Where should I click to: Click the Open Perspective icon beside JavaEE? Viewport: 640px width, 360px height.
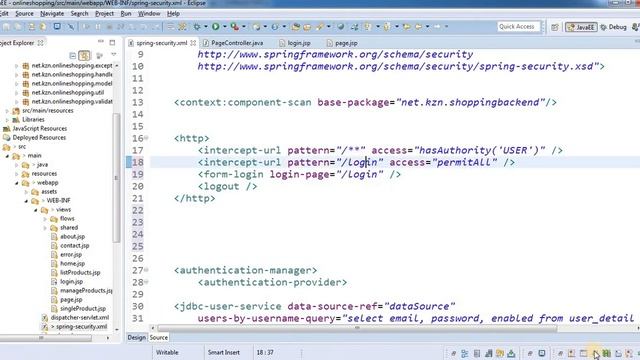pos(554,27)
